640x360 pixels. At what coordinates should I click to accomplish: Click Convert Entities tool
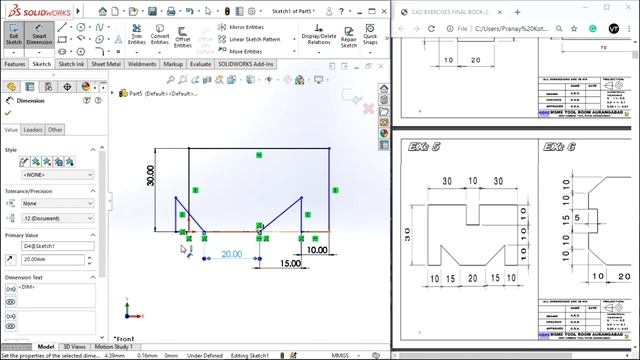(160, 35)
